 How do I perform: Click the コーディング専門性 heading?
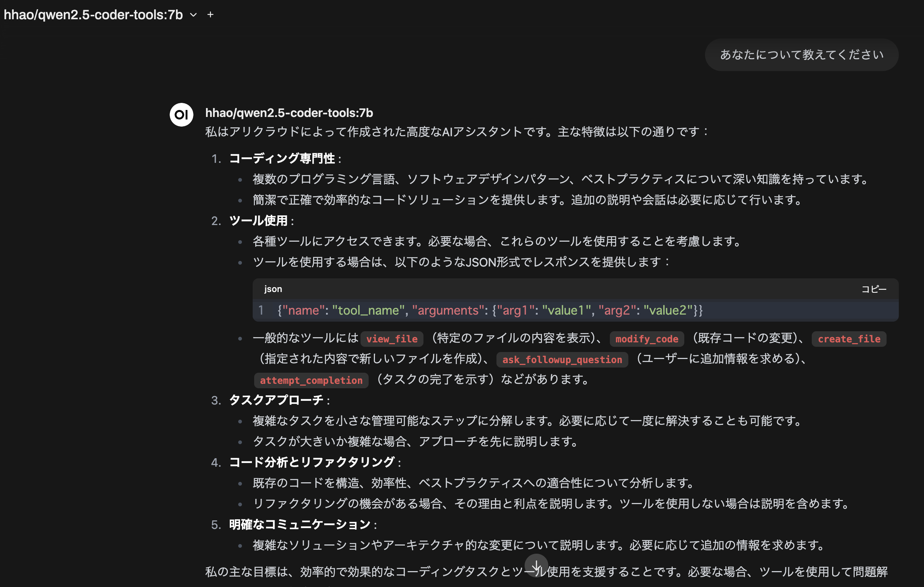coord(282,158)
